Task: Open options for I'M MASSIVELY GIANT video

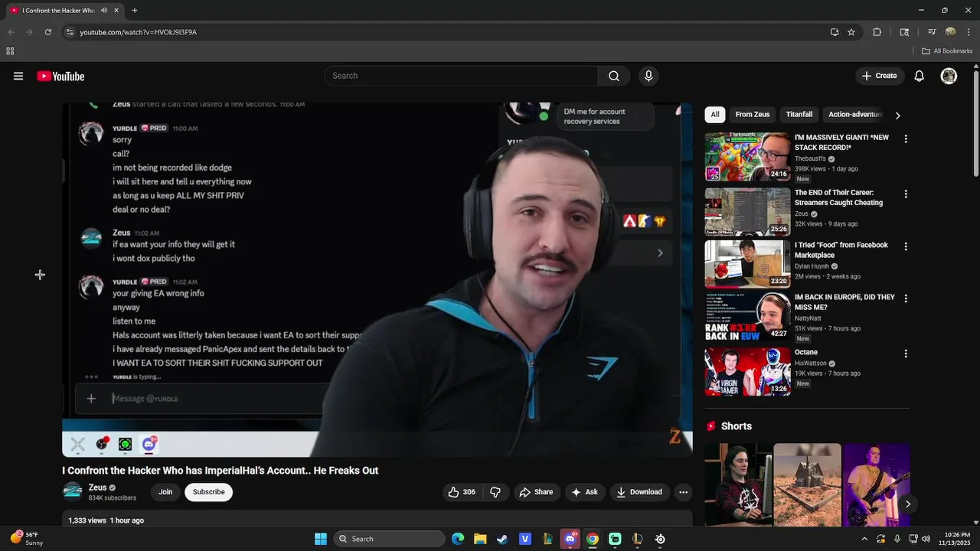Action: click(x=906, y=139)
